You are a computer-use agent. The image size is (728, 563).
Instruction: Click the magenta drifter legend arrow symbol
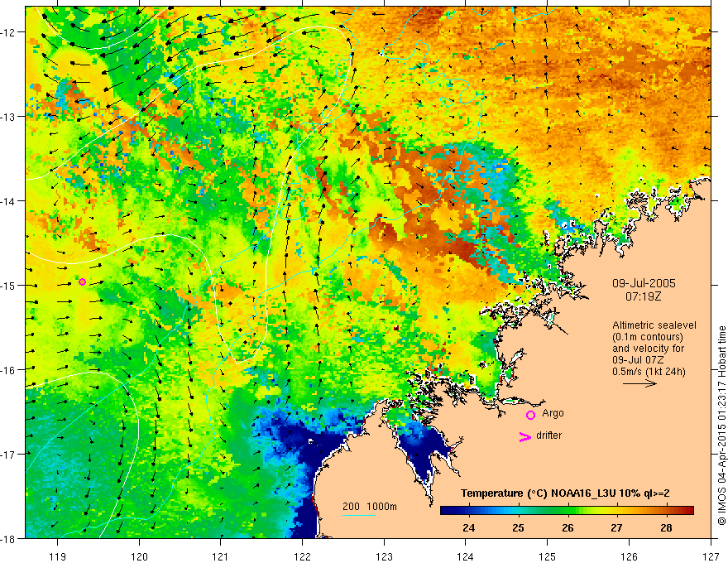(524, 436)
